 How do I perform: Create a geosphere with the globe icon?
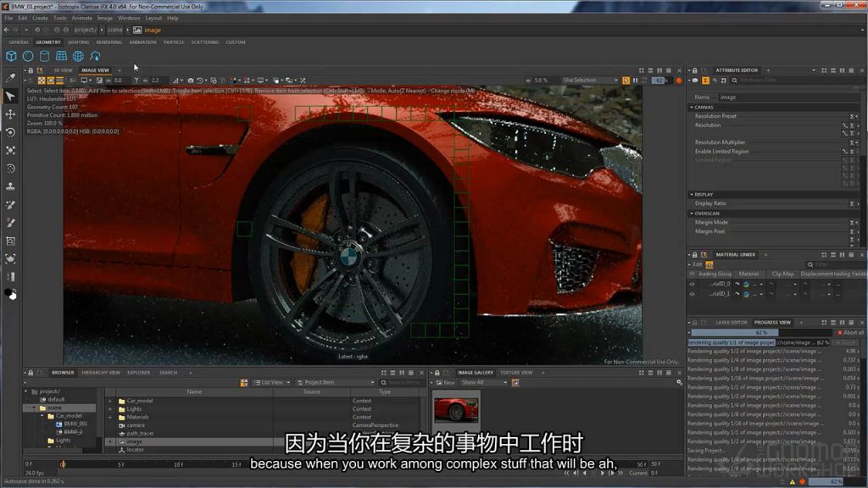(78, 56)
